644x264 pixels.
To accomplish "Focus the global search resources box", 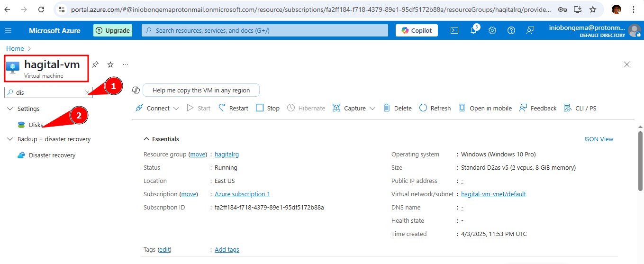I will click(265, 30).
